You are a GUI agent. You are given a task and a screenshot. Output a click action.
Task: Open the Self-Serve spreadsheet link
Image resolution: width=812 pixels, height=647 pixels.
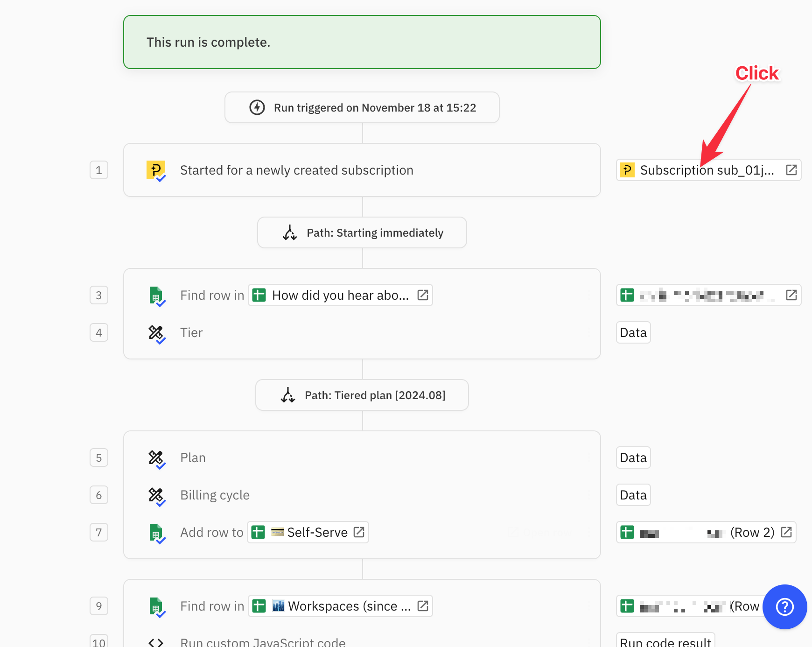(x=358, y=532)
